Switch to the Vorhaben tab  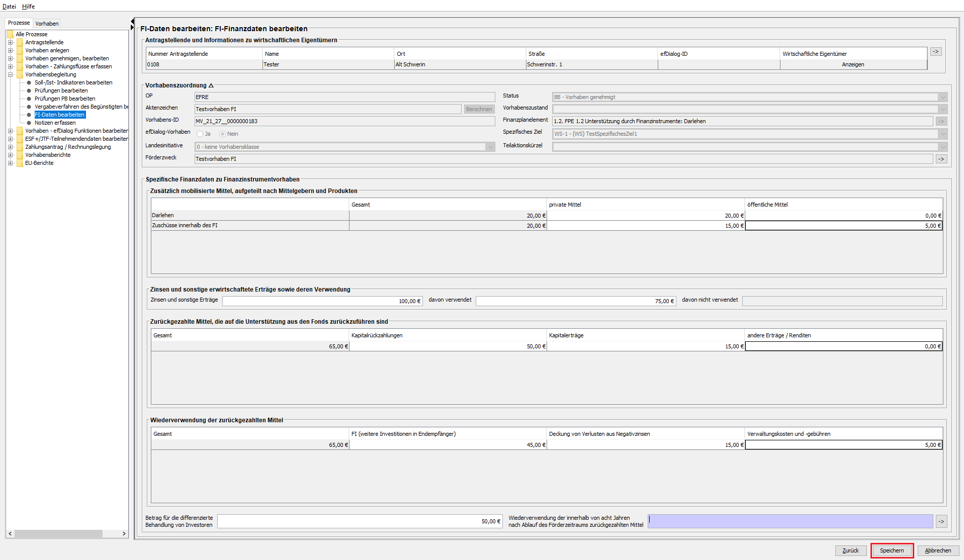pyautogui.click(x=47, y=24)
